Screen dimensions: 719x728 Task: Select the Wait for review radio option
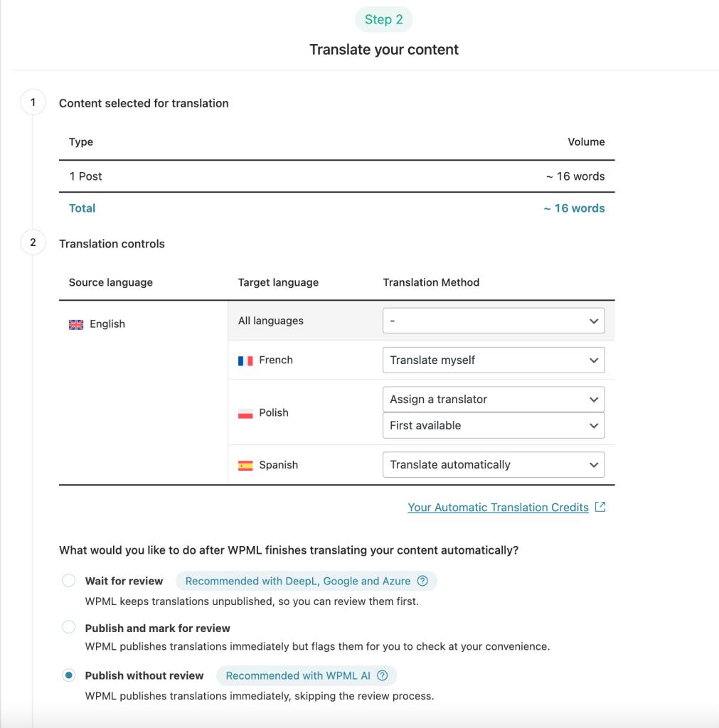[69, 580]
